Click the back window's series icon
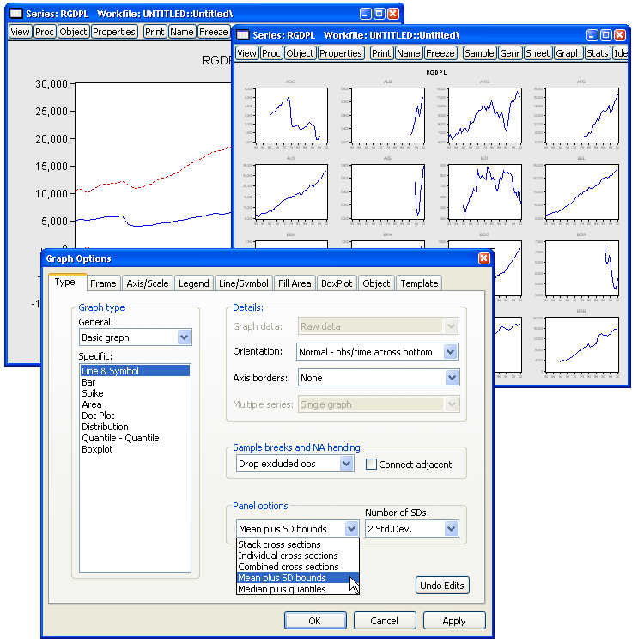Viewport: 644px width, 644px height. tap(15, 14)
